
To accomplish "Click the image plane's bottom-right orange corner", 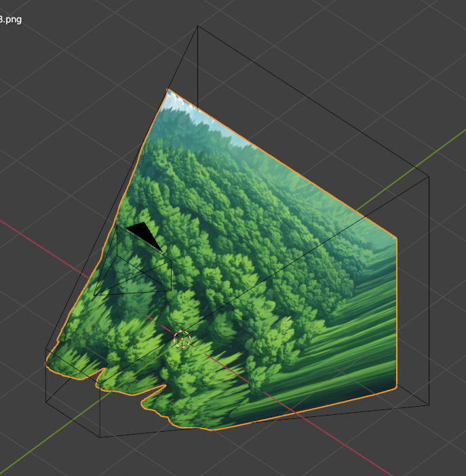I will click(395, 390).
